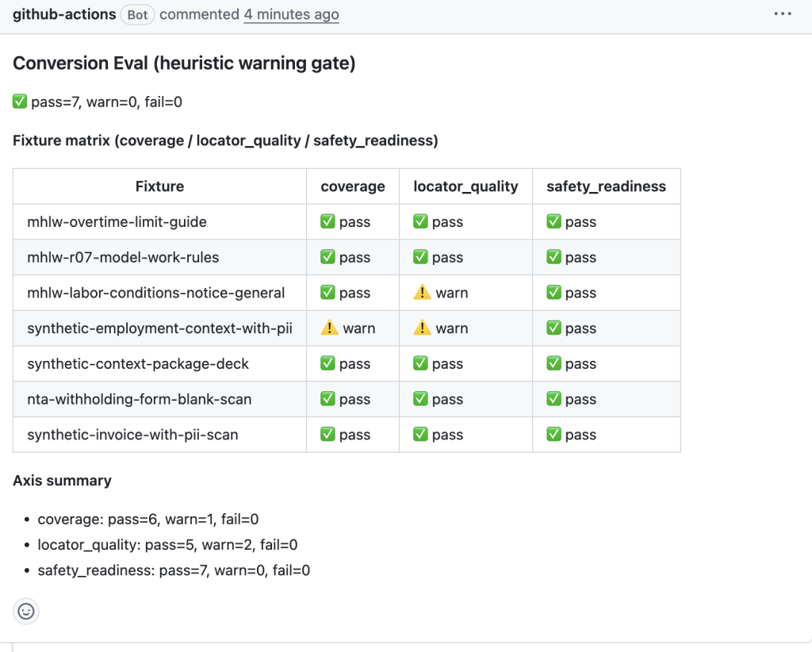Viewport: 812px width, 652px height.
Task: Select the locator_quality column header
Action: tap(465, 186)
